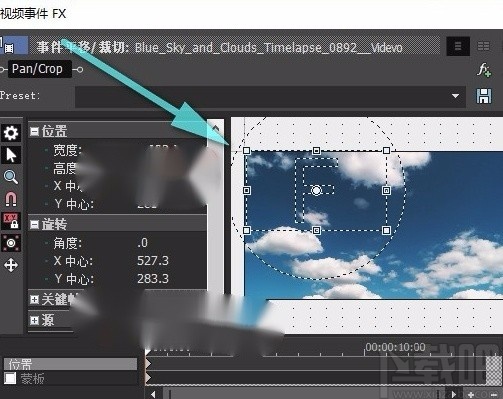Image resolution: width=503 pixels, height=399 pixels.
Task: Click the 位置 track first keyframe diamond
Action: click(x=148, y=364)
